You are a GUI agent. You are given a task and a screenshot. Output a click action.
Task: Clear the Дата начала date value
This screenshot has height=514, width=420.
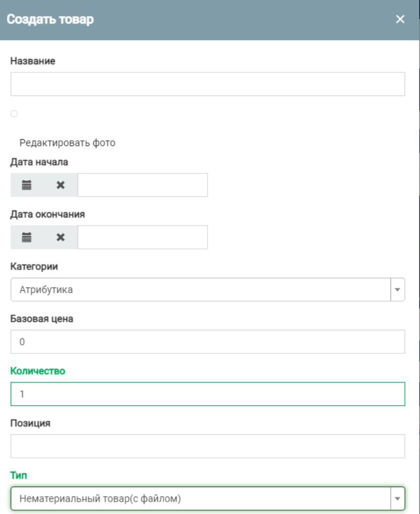click(x=60, y=185)
